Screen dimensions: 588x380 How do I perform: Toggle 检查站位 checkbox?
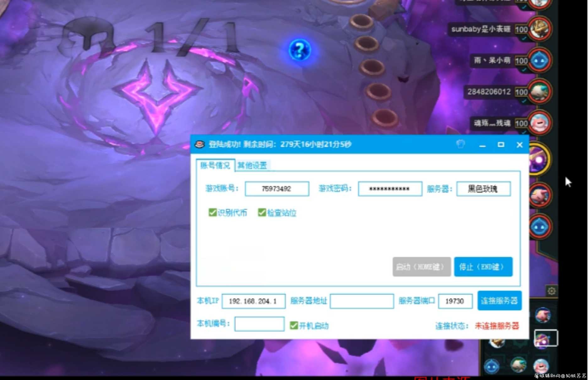[262, 213]
